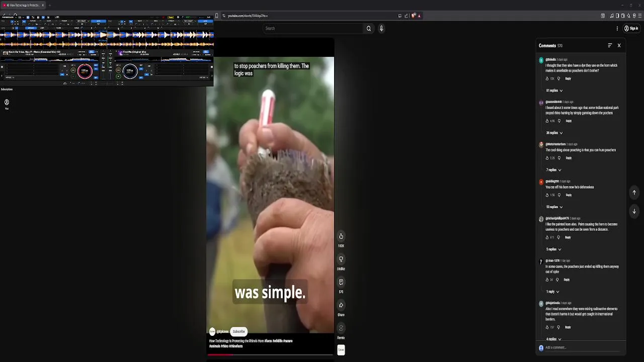This screenshot has width=644, height=362.
Task: Close the Comments panel
Action: pos(619,46)
